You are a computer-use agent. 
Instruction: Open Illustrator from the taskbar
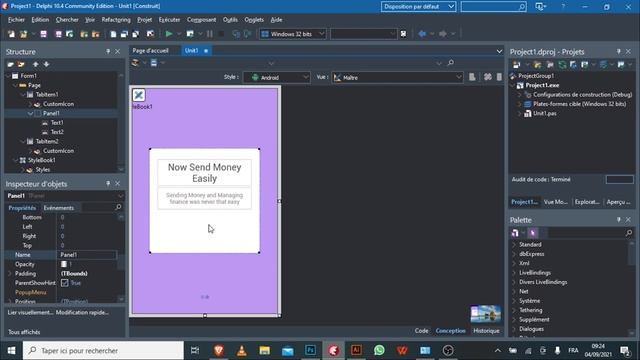tap(356, 350)
